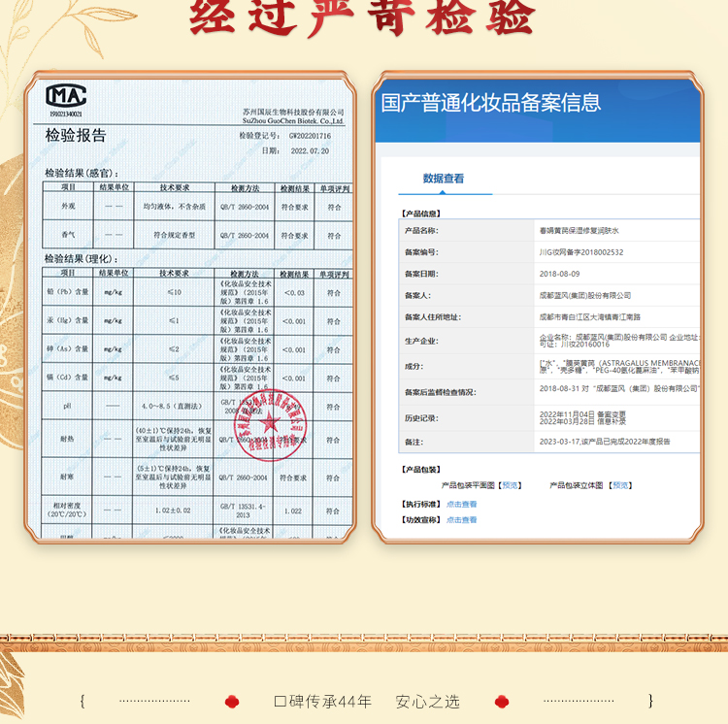The height and width of the screenshot is (724, 728).
Task: Click the 外观 row item cell
Action: click(68, 206)
